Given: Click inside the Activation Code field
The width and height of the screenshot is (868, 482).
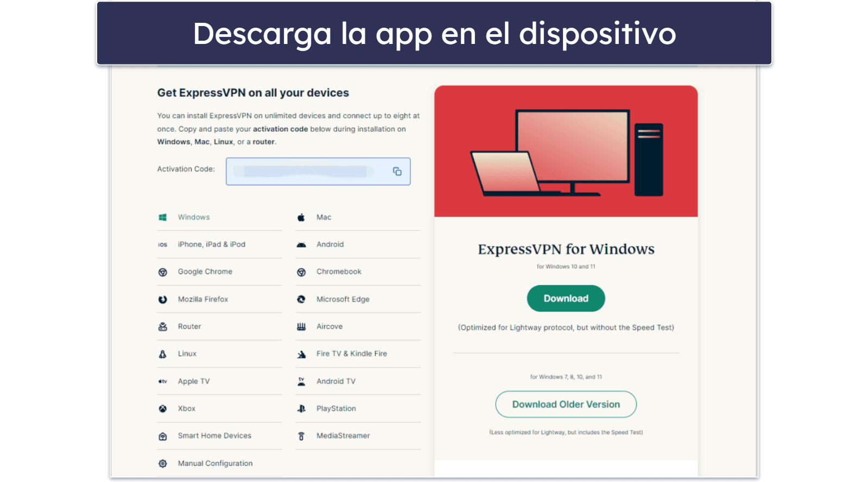Looking at the screenshot, I should tap(318, 172).
